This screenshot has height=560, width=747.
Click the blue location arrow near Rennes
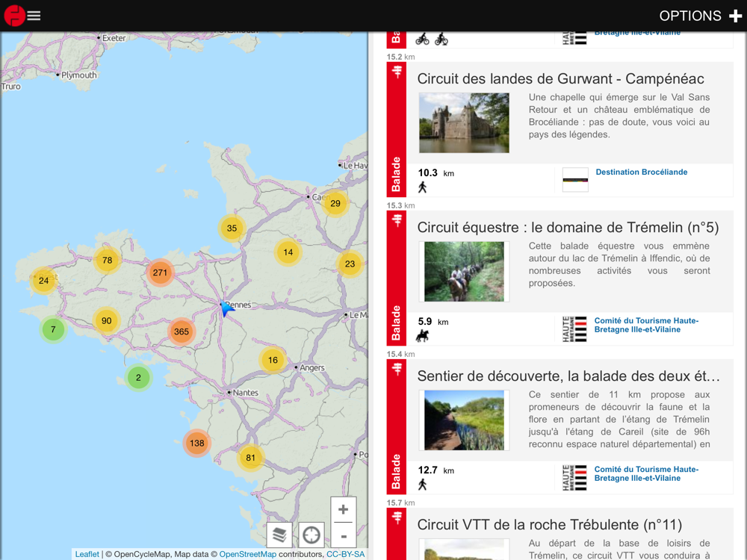point(227,308)
